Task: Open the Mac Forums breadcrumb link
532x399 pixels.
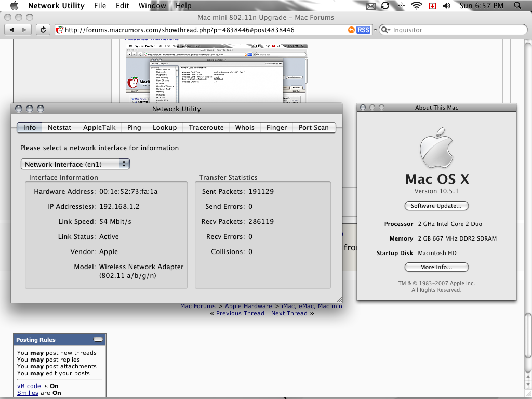Action: pos(198,306)
